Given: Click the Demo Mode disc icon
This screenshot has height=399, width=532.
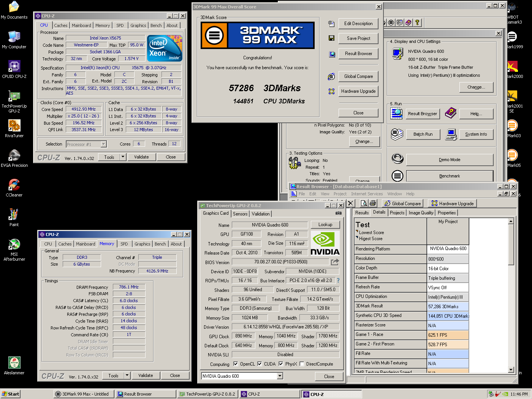Looking at the screenshot, I should (x=397, y=158).
